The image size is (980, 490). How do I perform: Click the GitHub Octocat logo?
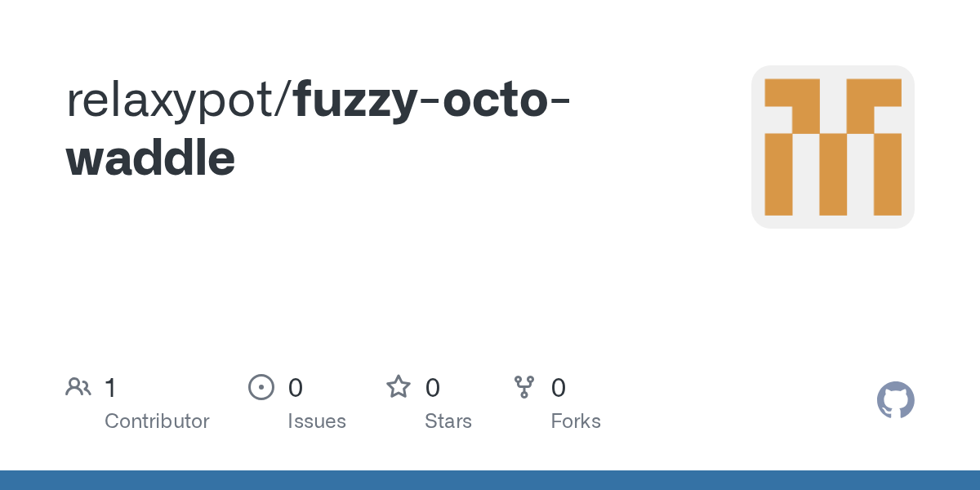896,400
